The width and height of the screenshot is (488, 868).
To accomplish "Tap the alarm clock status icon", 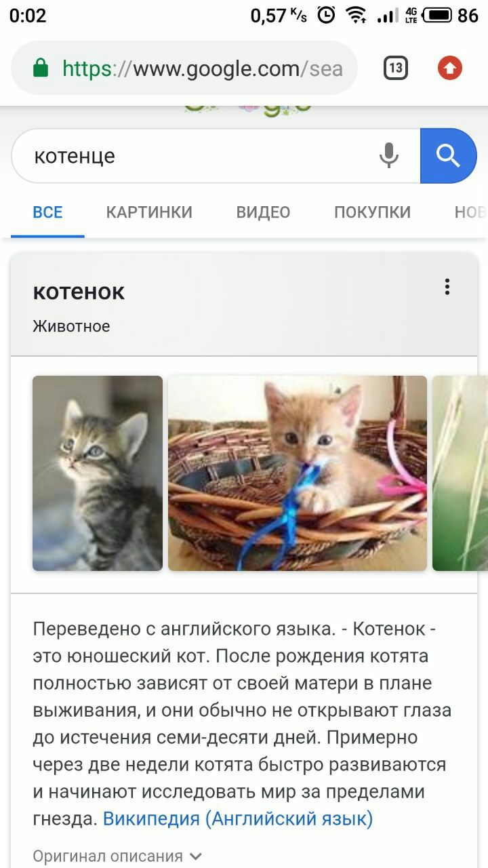I will coord(326,15).
